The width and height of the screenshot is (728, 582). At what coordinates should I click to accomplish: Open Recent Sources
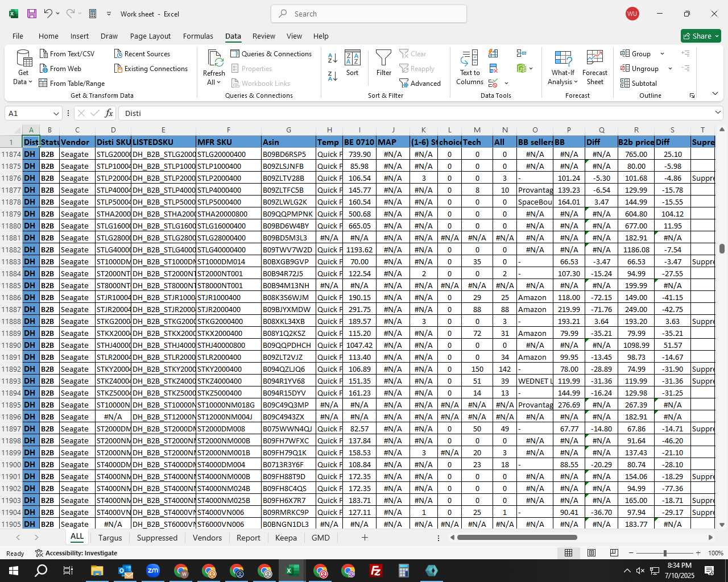pyautogui.click(x=142, y=53)
